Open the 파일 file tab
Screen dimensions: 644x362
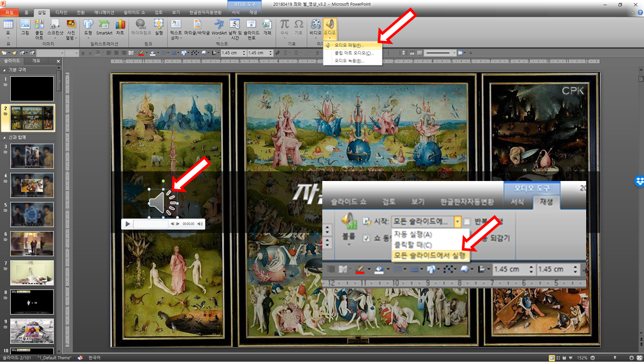click(9, 13)
